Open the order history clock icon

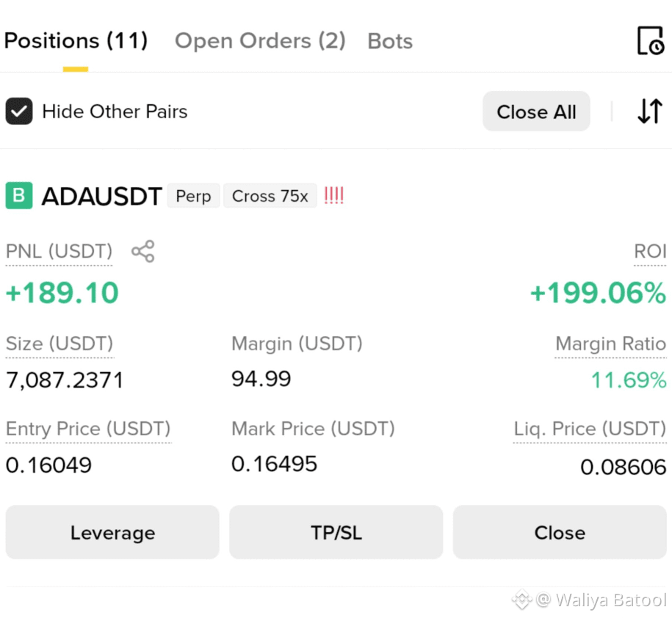click(x=651, y=40)
